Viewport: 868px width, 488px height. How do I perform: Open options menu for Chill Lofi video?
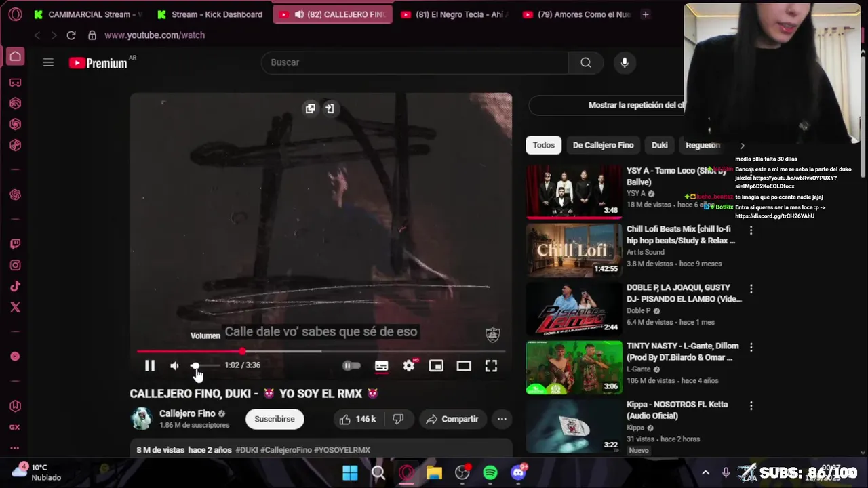click(x=751, y=230)
